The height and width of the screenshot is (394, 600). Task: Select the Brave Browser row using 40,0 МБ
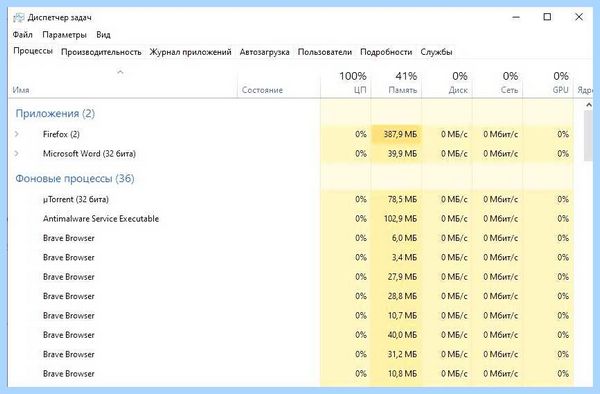[291, 335]
